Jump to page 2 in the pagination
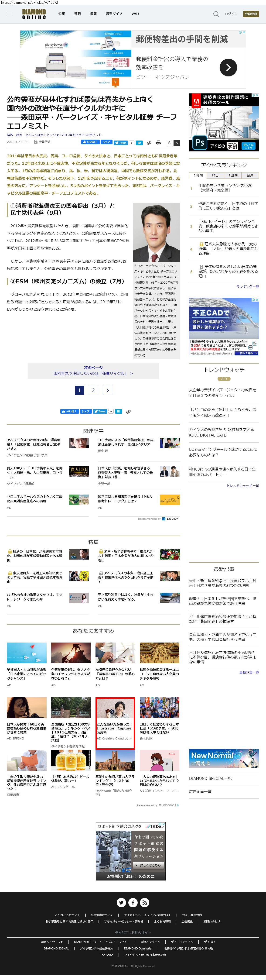Screen dimensions: 266x980 pos(93,390)
